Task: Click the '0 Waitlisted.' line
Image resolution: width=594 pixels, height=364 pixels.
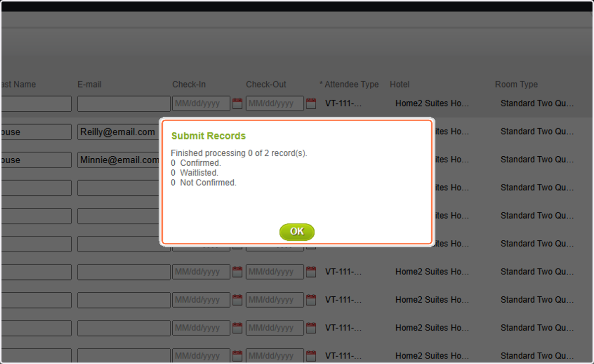Action: 195,173
